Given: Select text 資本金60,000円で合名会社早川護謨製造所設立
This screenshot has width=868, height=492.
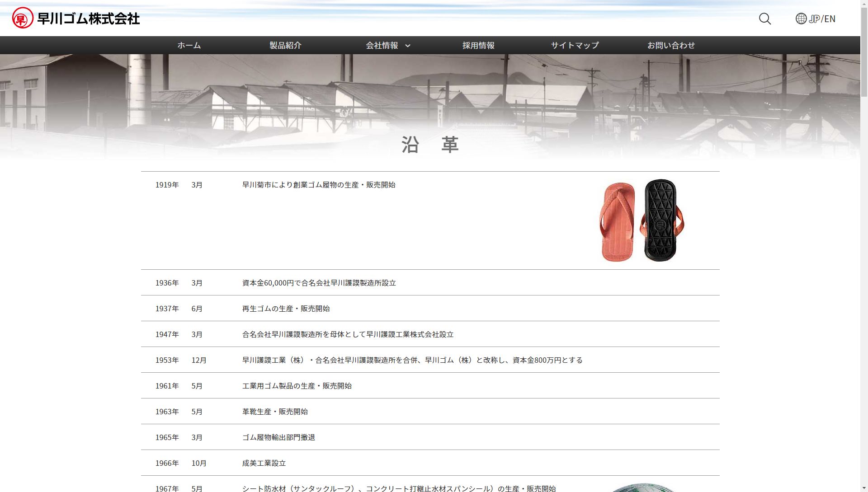Looking at the screenshot, I should pyautogui.click(x=319, y=283).
